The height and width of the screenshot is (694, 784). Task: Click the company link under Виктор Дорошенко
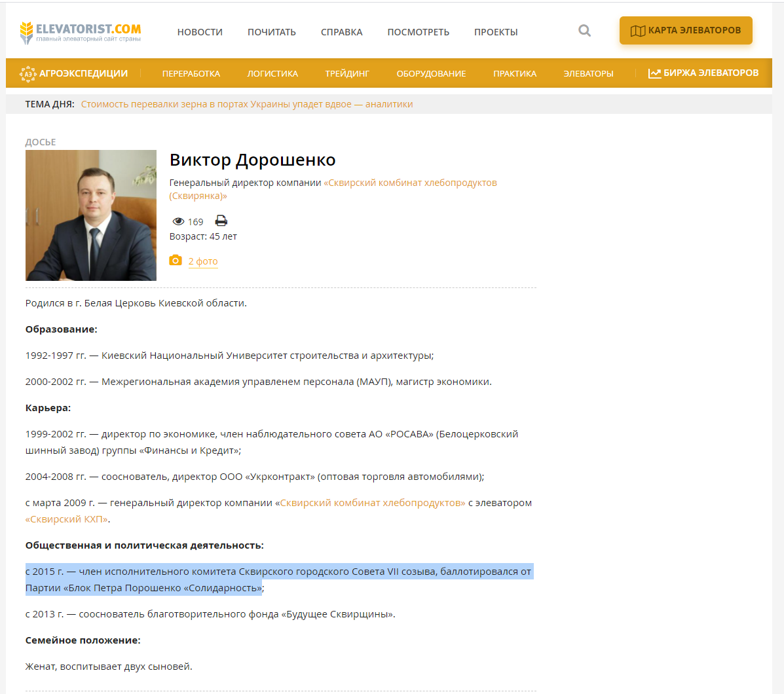(x=333, y=189)
